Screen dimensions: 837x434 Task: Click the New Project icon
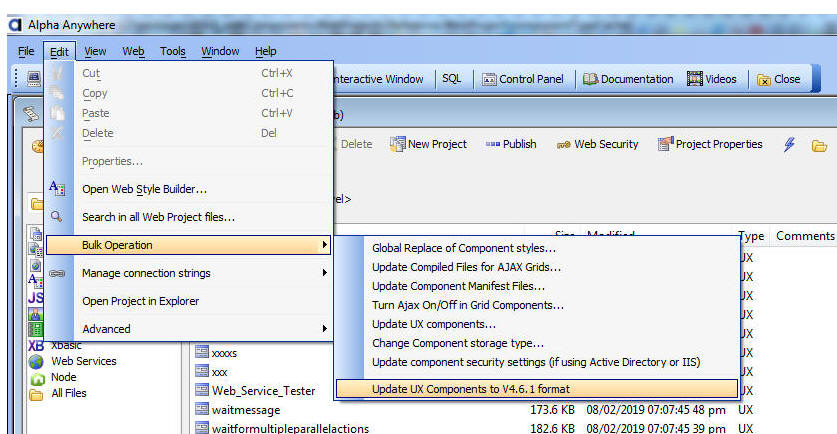[x=397, y=144]
